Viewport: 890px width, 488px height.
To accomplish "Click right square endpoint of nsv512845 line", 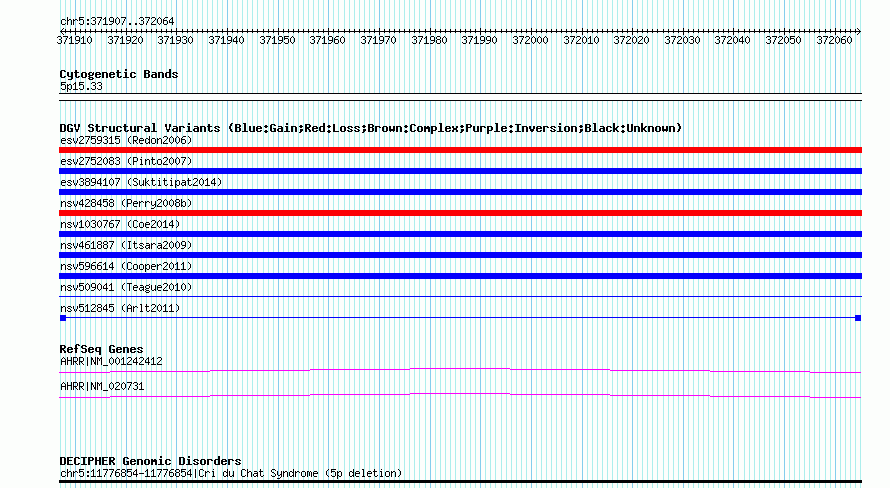I will 858,318.
